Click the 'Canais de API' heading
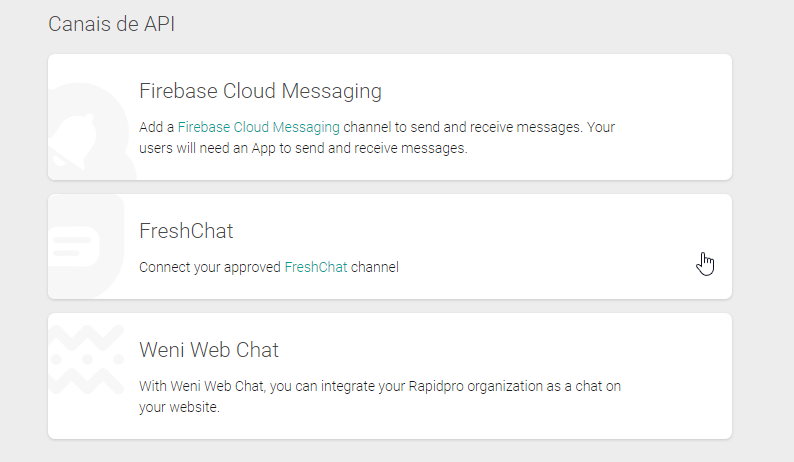 click(x=111, y=24)
